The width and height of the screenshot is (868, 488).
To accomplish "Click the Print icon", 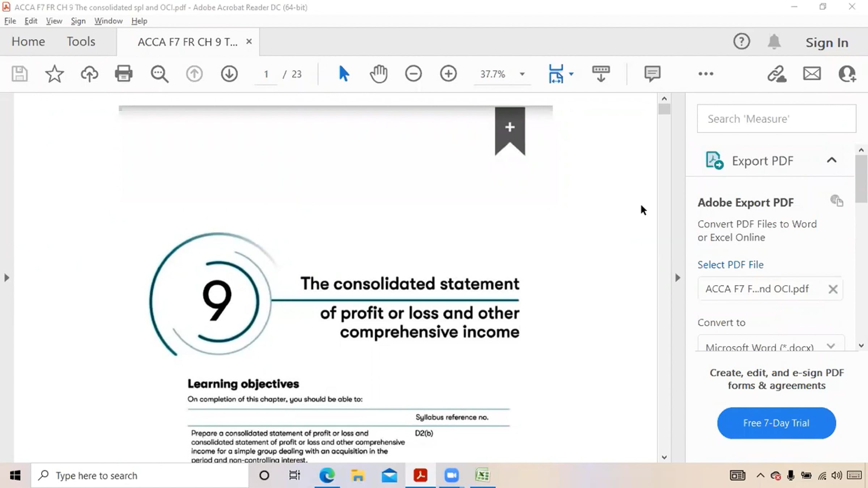I will coord(124,74).
